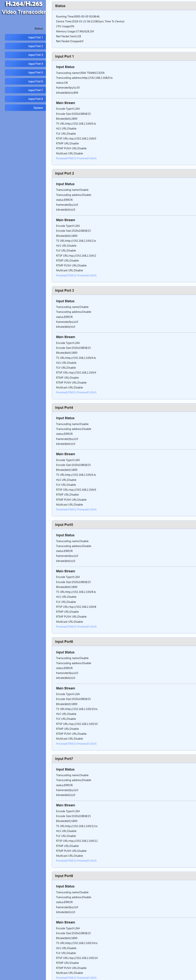The width and height of the screenshot is (196, 980).
Task: Select the Memory Usage:37.9M/628.1M line
Action: tap(75, 32)
